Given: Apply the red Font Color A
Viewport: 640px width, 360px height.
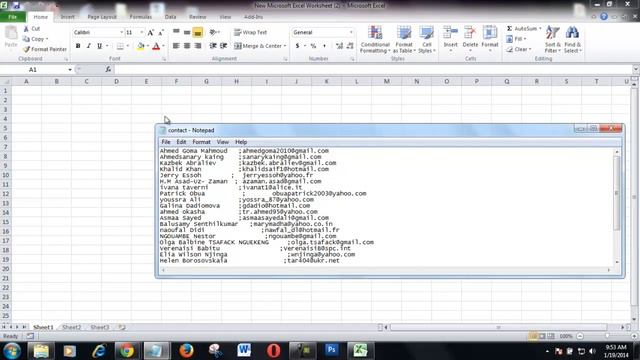Looking at the screenshot, I should 156,46.
